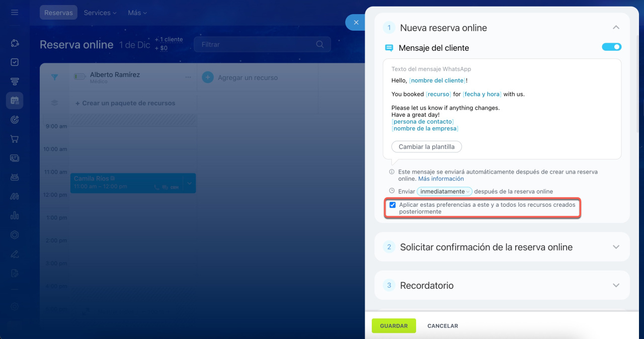Click the fecha y hora placeholder
This screenshot has width=644, height=339.
click(482, 94)
